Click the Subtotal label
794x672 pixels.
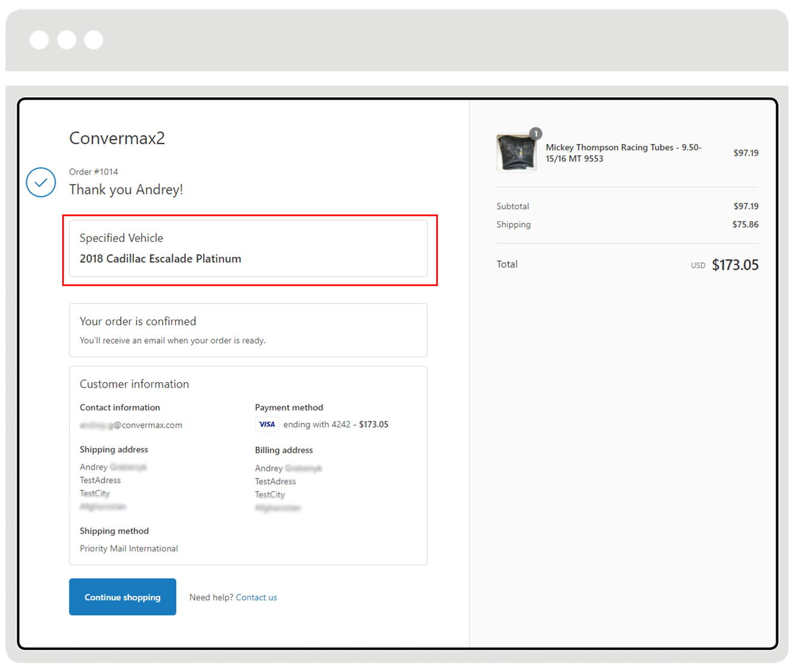pos(513,206)
